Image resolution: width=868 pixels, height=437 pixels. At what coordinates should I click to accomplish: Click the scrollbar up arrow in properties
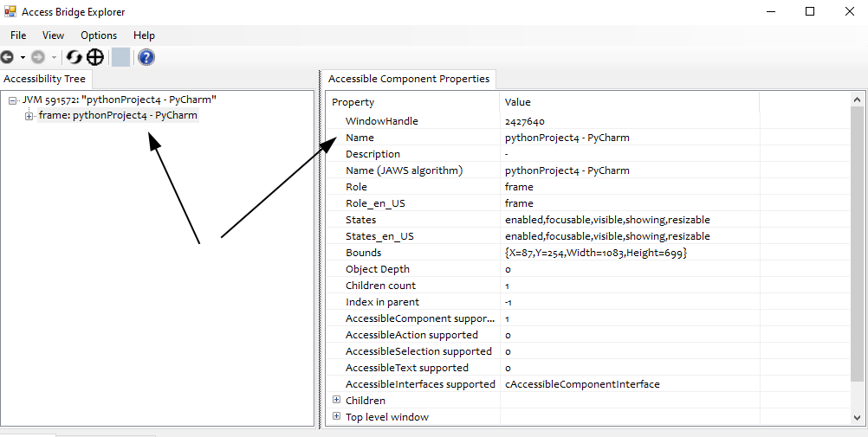coord(857,100)
